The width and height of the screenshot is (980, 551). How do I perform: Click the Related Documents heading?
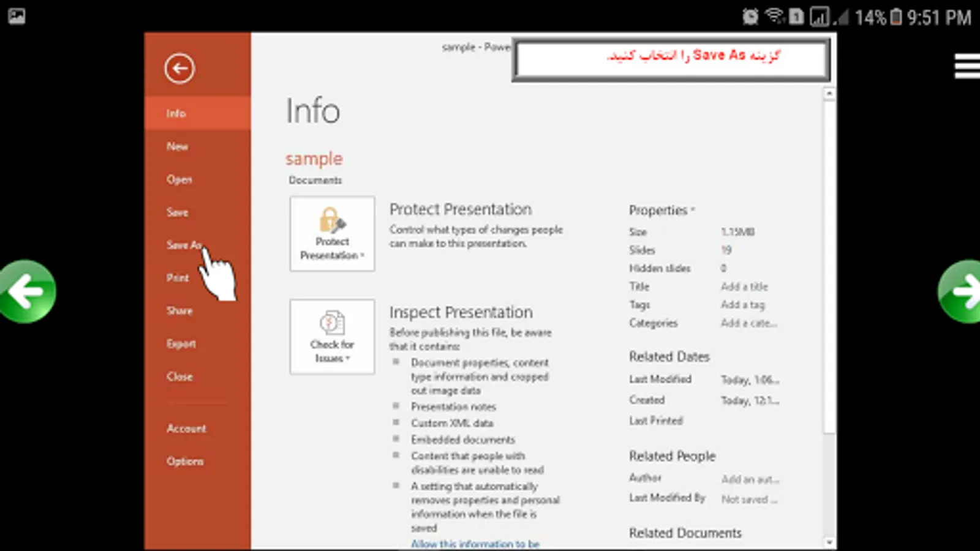[x=685, y=533]
